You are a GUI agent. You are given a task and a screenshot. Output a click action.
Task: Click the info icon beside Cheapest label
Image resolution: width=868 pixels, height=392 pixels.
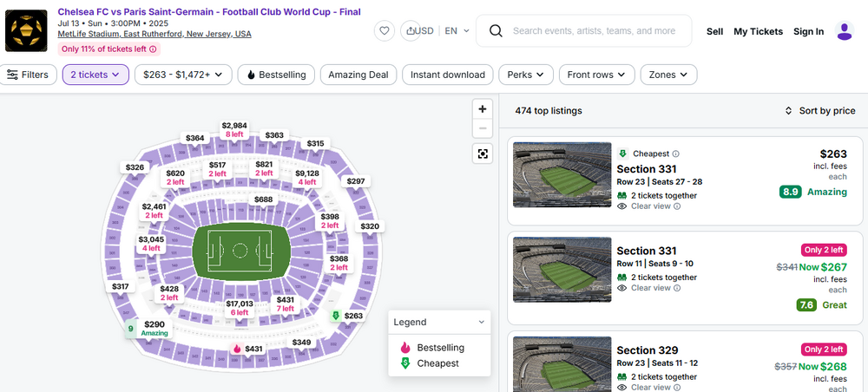tap(676, 154)
